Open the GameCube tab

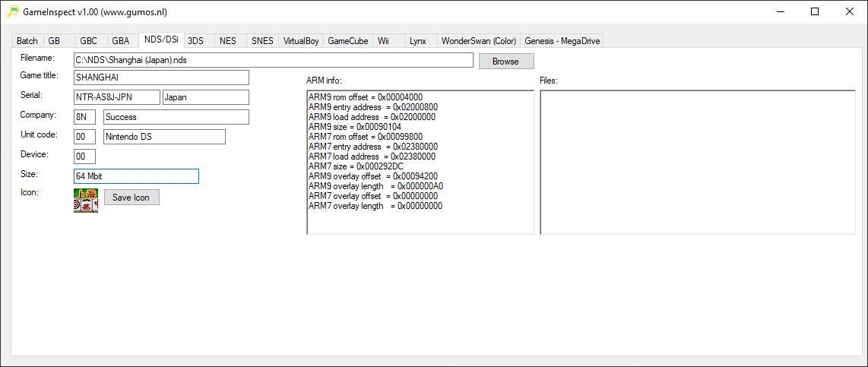pyautogui.click(x=348, y=41)
